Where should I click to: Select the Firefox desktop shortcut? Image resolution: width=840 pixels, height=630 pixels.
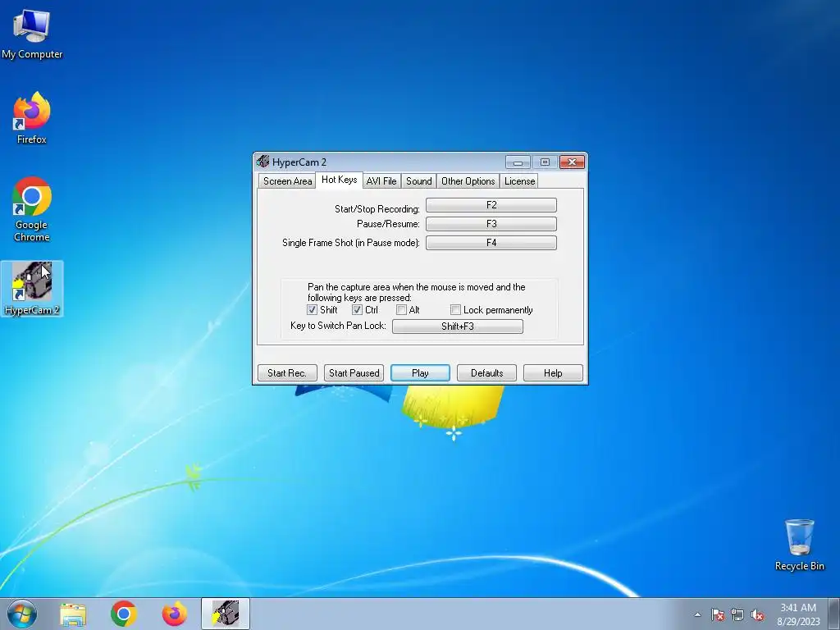pyautogui.click(x=32, y=118)
